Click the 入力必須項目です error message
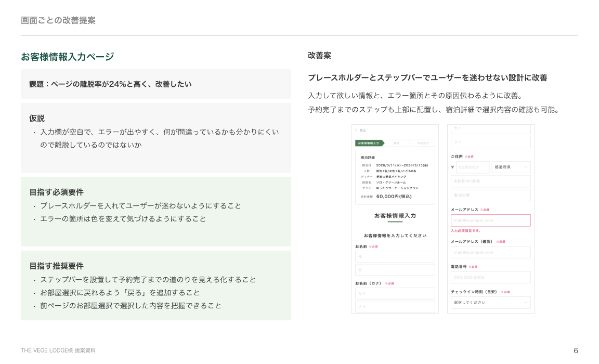Viewport: 599px width, 364px height. pos(466,231)
